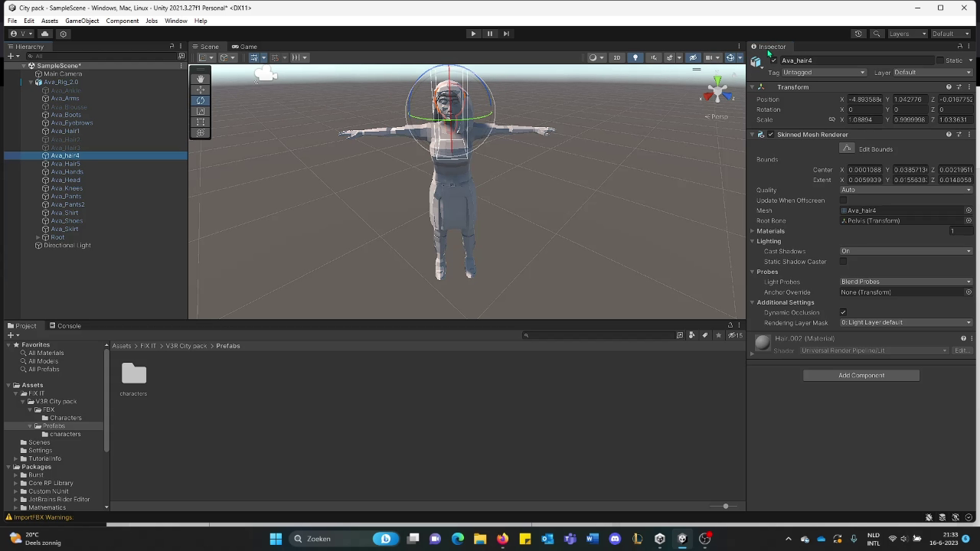Toggle the Static checkbox
Viewport: 980px width, 551px height.
[941, 60]
